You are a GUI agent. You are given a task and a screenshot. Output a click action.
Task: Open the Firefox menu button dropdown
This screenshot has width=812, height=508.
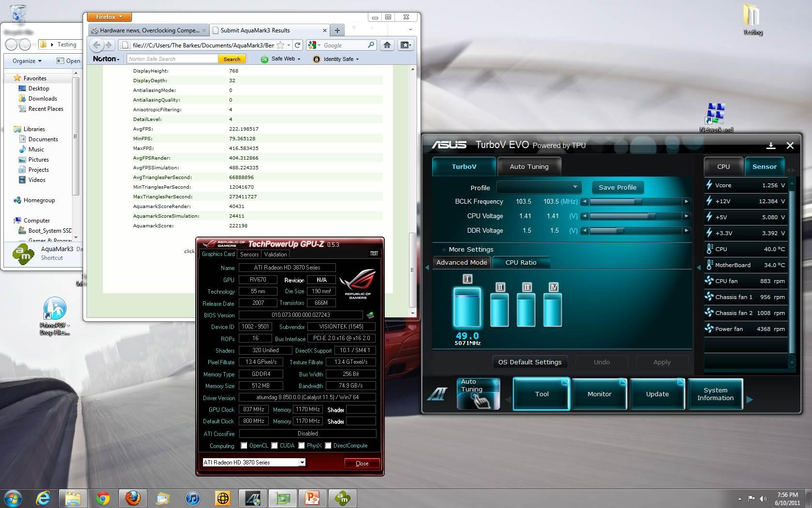pyautogui.click(x=109, y=17)
